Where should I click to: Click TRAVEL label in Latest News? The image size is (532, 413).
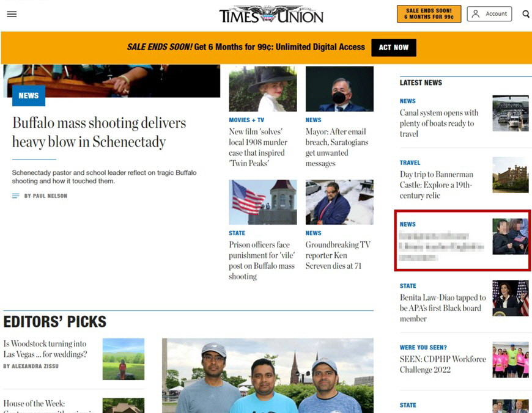[410, 163]
